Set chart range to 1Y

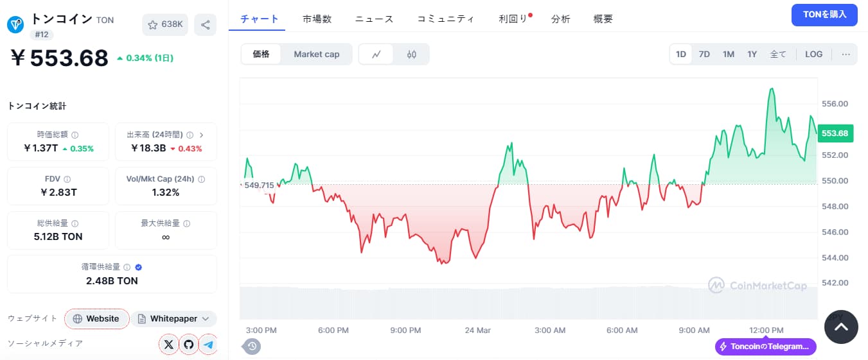pos(752,55)
